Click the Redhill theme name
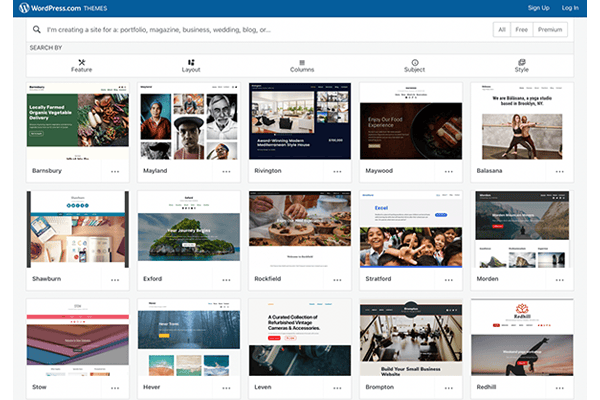The image size is (600, 400). (x=486, y=387)
